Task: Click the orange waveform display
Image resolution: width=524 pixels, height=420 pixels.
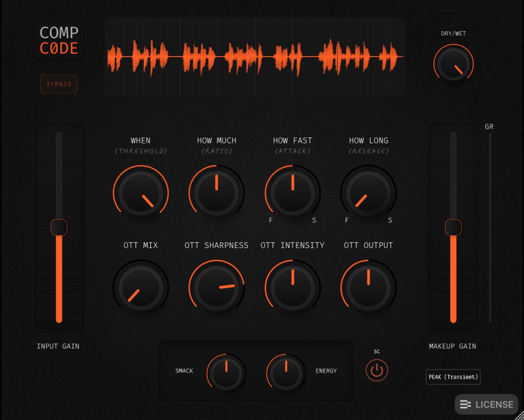Action: pos(255,57)
